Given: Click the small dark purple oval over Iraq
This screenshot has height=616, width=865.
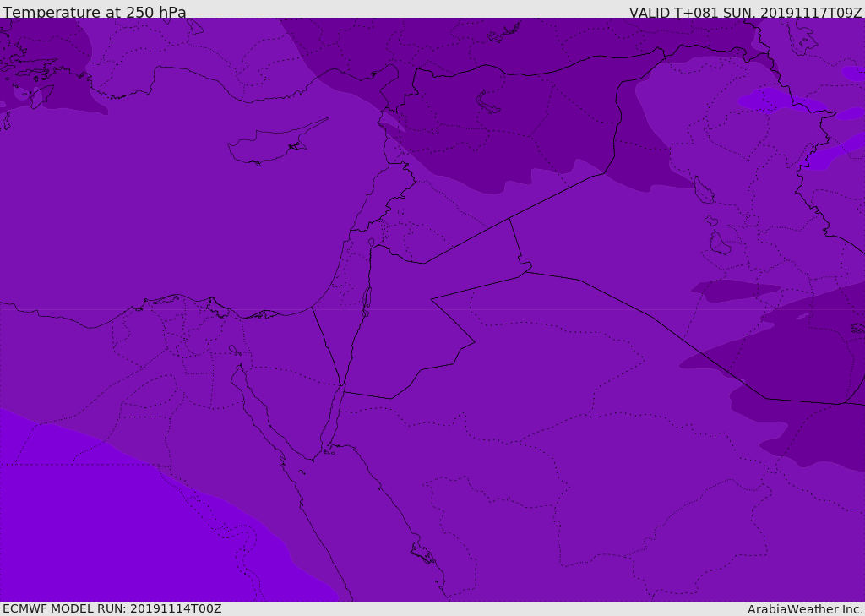Looking at the screenshot, I should pos(733,290).
